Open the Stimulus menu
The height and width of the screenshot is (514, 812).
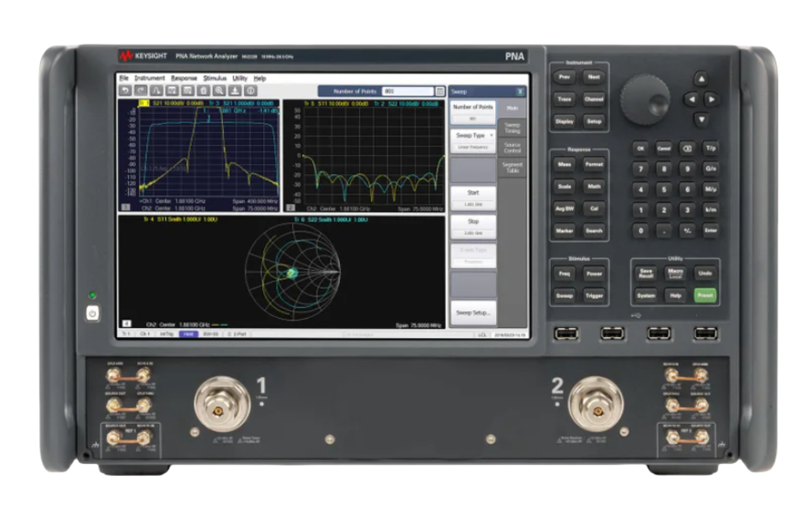(x=215, y=79)
